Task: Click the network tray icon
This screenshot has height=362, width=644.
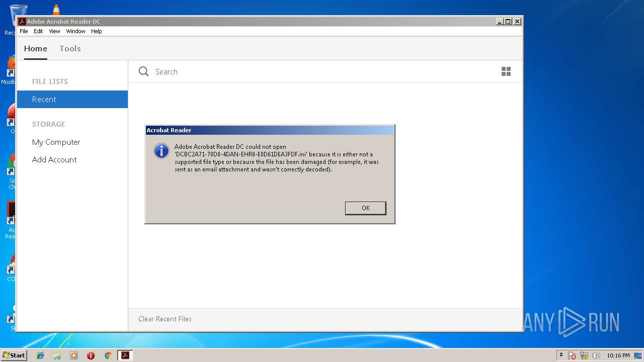Action: 584,355
